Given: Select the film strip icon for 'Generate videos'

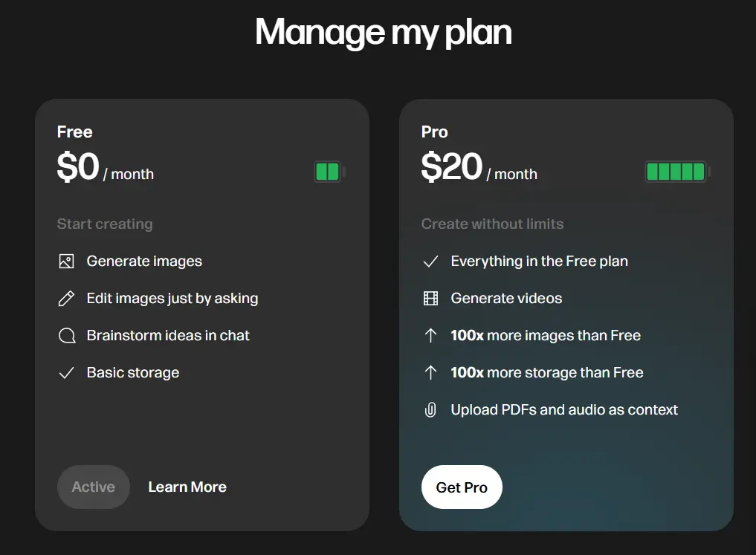Looking at the screenshot, I should point(430,298).
